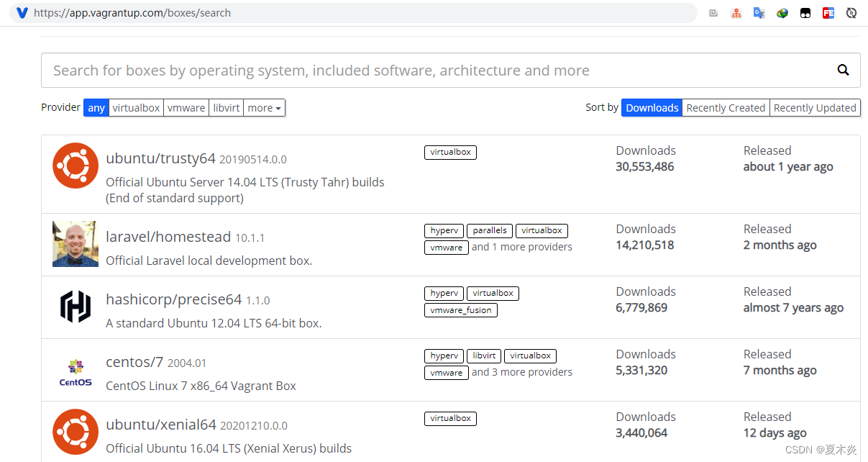868x462 pixels.
Task: Click hyperv tag on centos/7 row
Action: 444,356
